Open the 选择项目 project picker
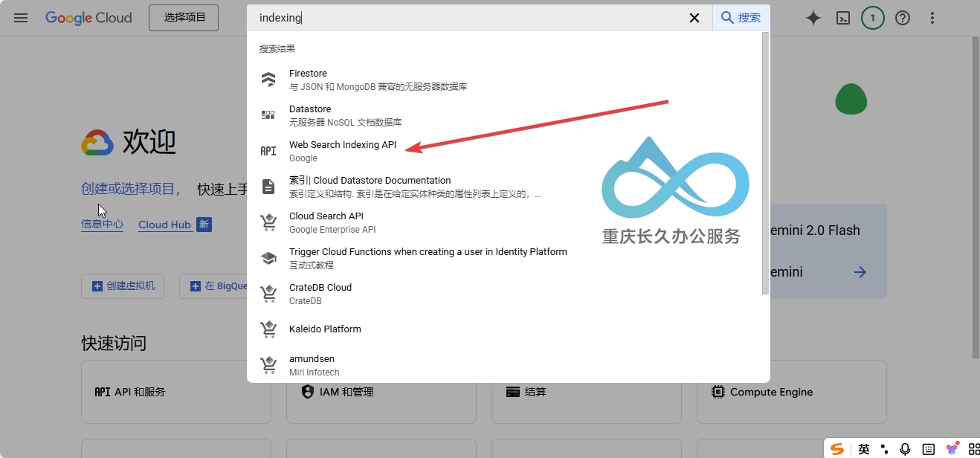 (x=184, y=18)
